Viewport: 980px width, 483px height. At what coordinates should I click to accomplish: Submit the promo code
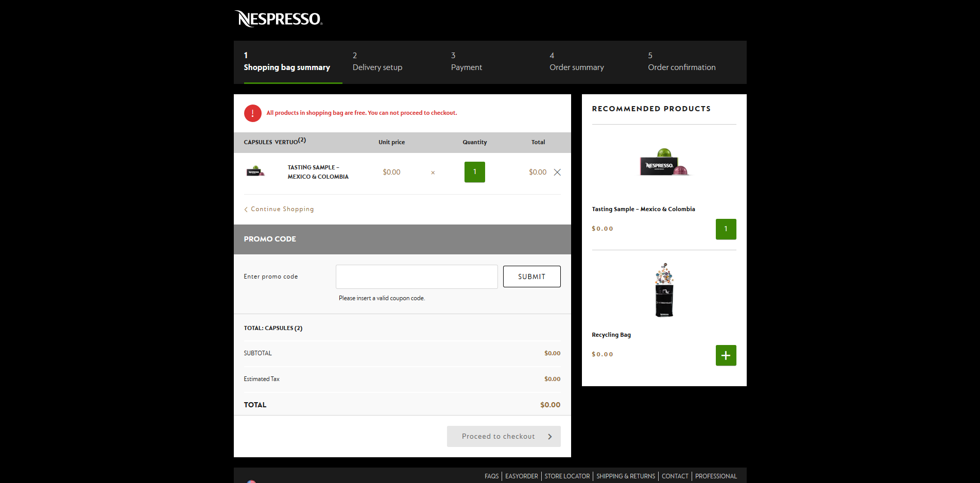(x=531, y=277)
